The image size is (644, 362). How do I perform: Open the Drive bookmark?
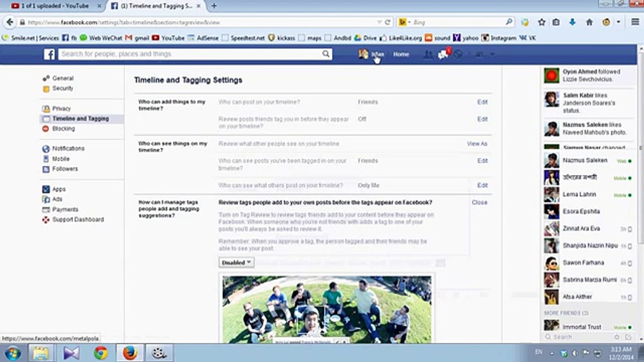click(365, 38)
